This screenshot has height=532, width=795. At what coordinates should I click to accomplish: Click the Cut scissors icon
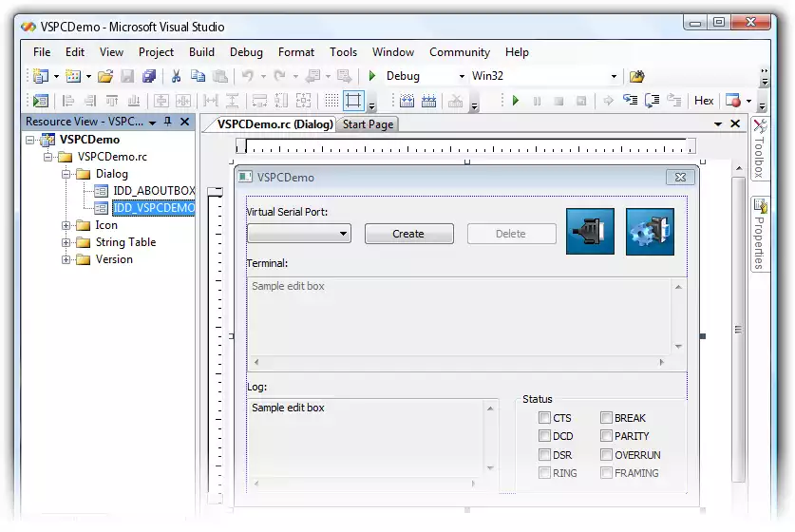tap(175, 77)
